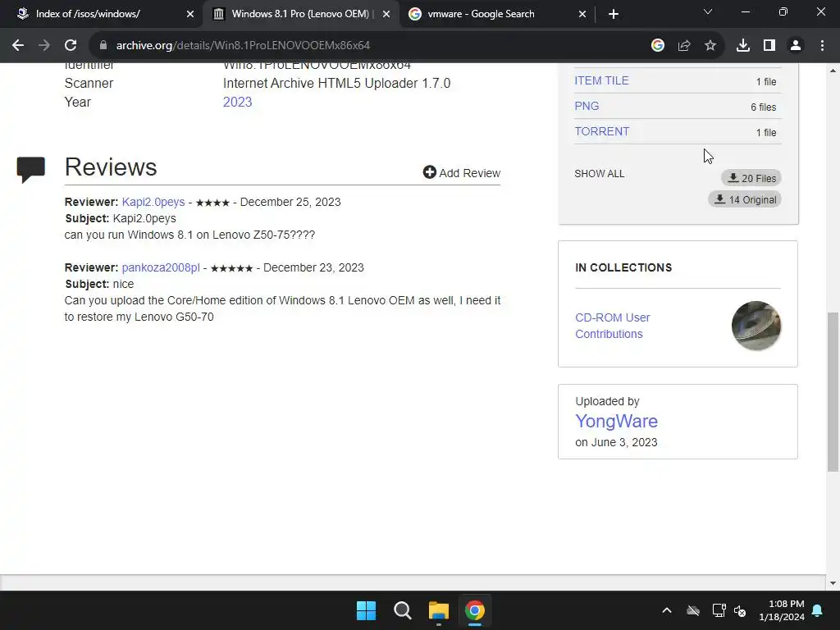Screen dimensions: 840x630
Task: Open Windows taskbar search
Action: [402, 610]
